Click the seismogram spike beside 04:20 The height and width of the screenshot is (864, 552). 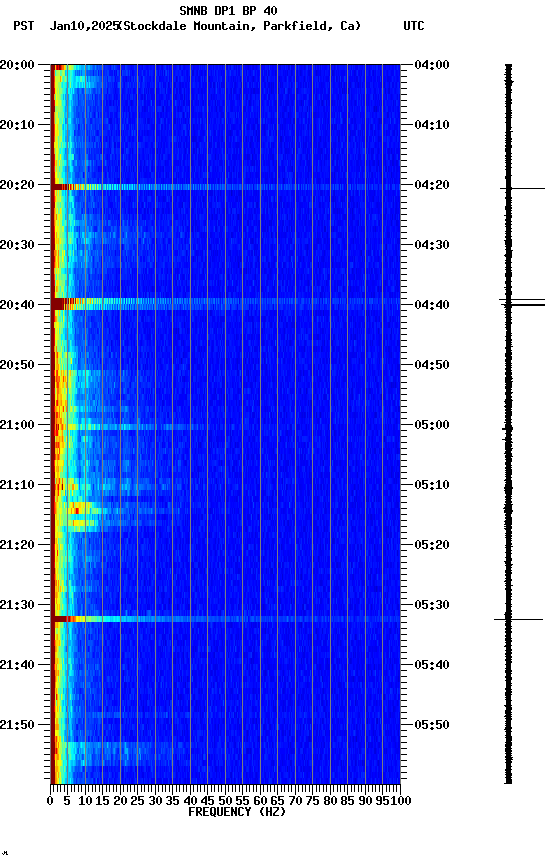522,188
